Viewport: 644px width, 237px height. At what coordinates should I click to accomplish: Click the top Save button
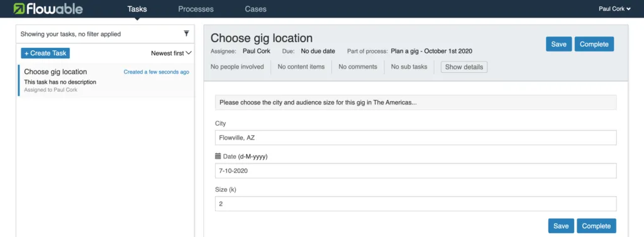point(558,44)
